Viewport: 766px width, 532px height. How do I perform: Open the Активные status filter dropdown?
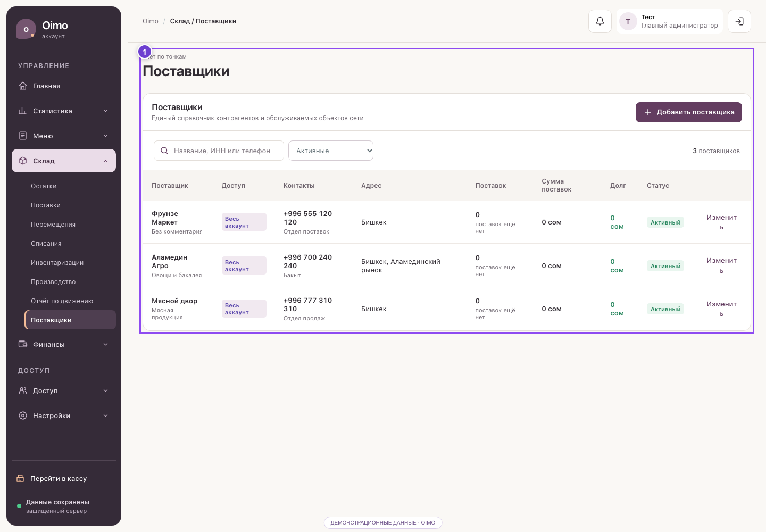click(331, 151)
